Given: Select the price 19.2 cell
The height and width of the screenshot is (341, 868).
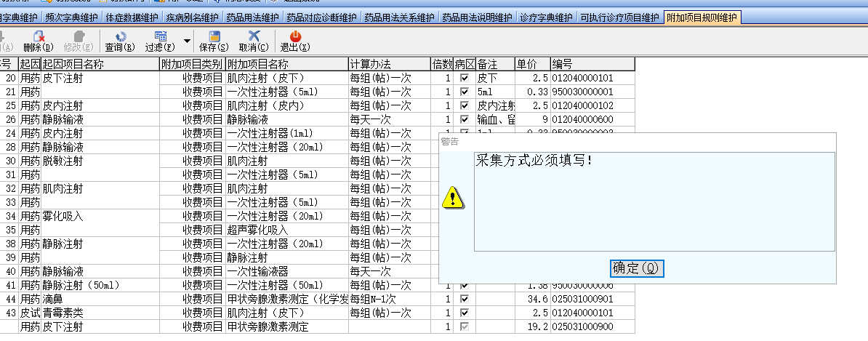Looking at the screenshot, I should 533,327.
